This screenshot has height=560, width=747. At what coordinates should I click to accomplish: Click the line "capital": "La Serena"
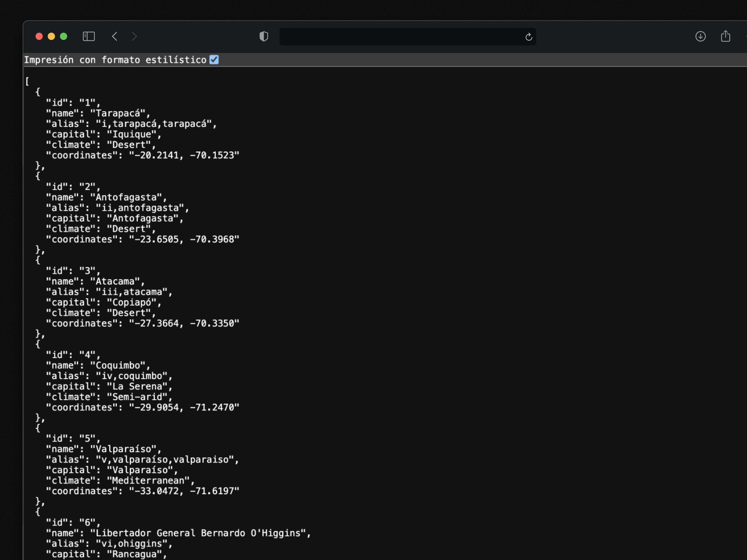coord(109,387)
